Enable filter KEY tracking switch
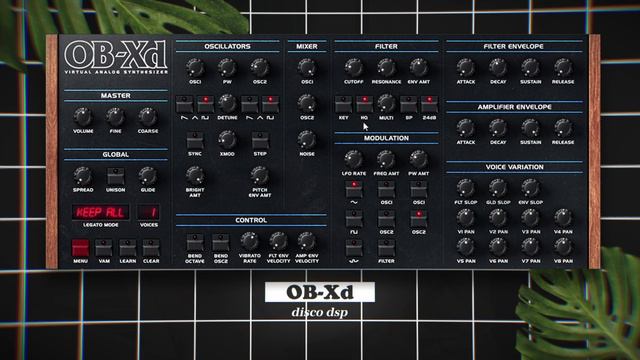Screen dimensions: 640x360 click(343, 104)
